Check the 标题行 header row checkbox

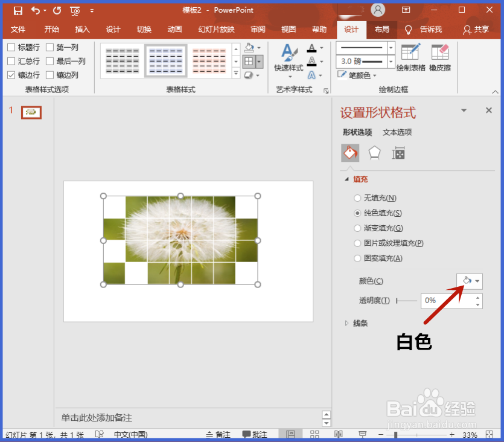pos(10,47)
